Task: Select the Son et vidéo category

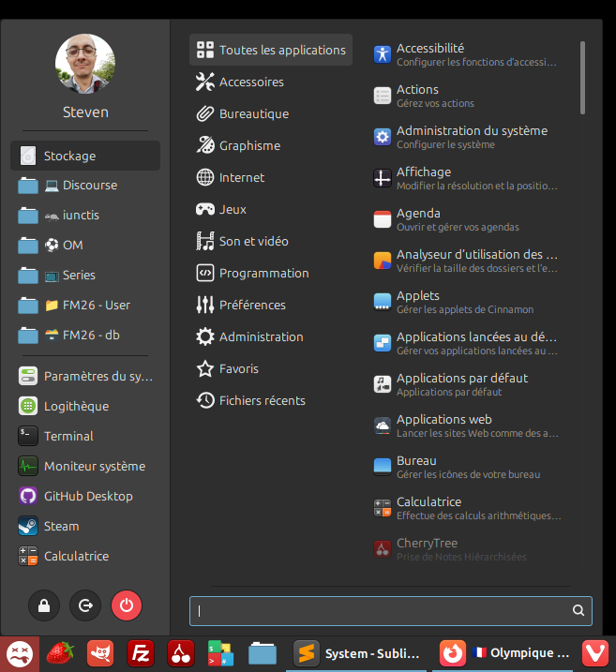Action: click(253, 241)
